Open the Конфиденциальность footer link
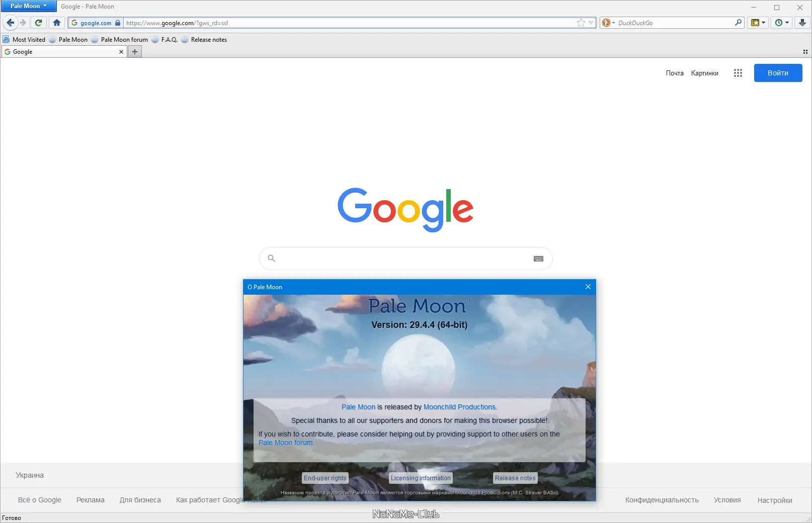Screen dimensions: 812x523 click(662, 500)
